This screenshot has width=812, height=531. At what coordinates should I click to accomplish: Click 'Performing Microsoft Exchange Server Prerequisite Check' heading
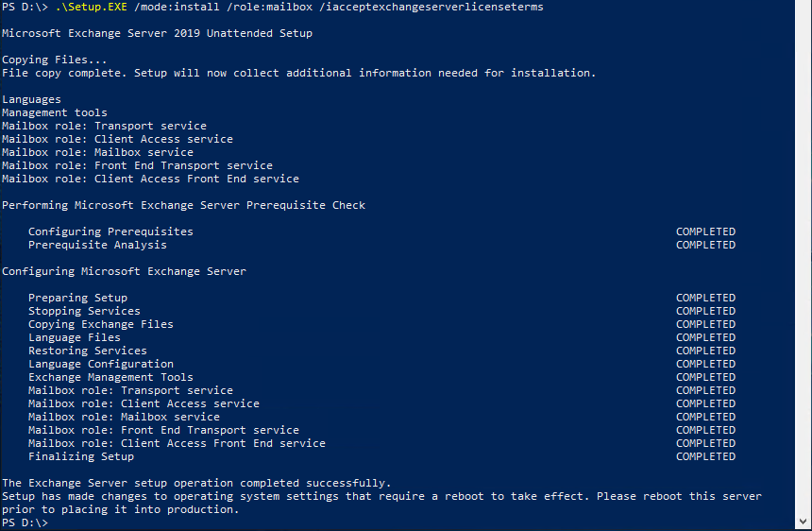coord(183,205)
